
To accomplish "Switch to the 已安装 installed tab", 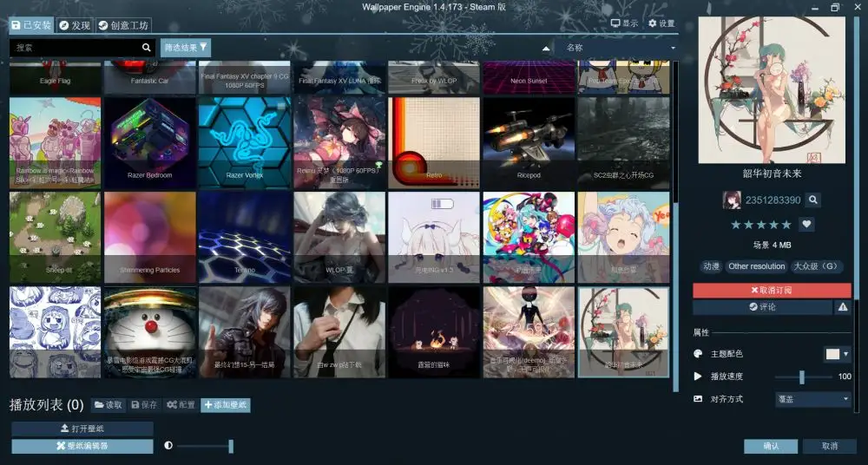I will point(31,25).
